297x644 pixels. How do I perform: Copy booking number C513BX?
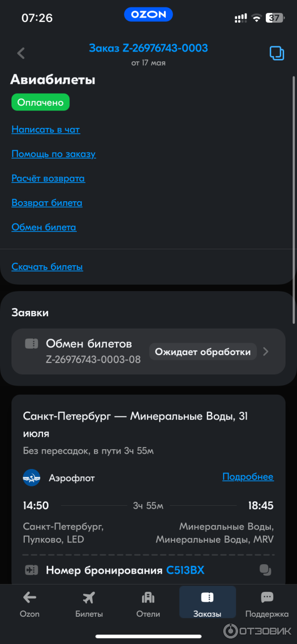coord(265,570)
